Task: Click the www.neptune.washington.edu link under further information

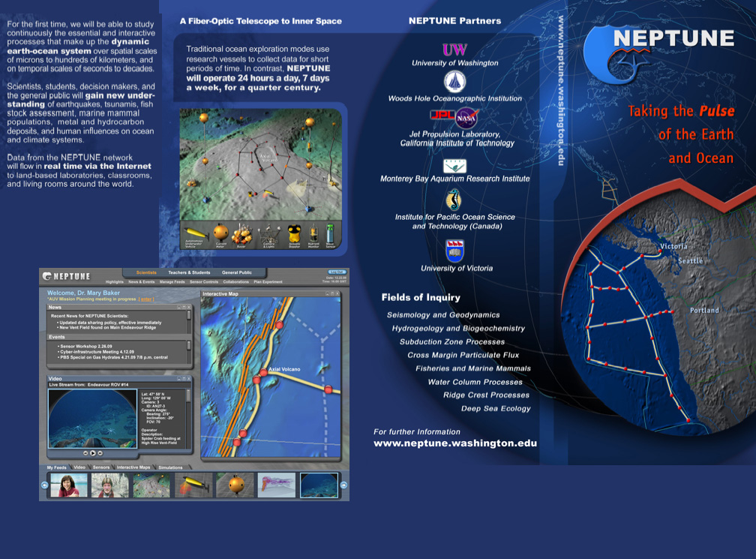Action: 455,443
